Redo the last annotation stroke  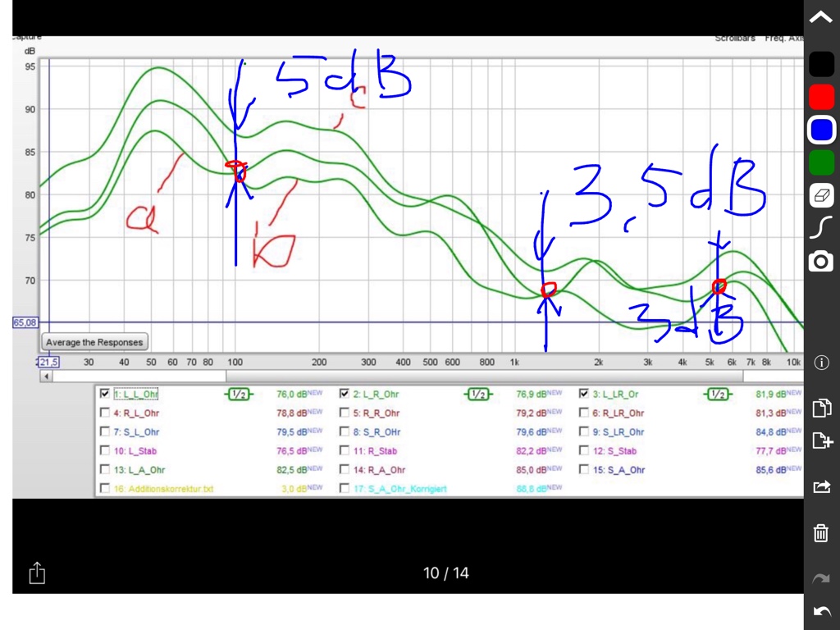click(x=820, y=578)
